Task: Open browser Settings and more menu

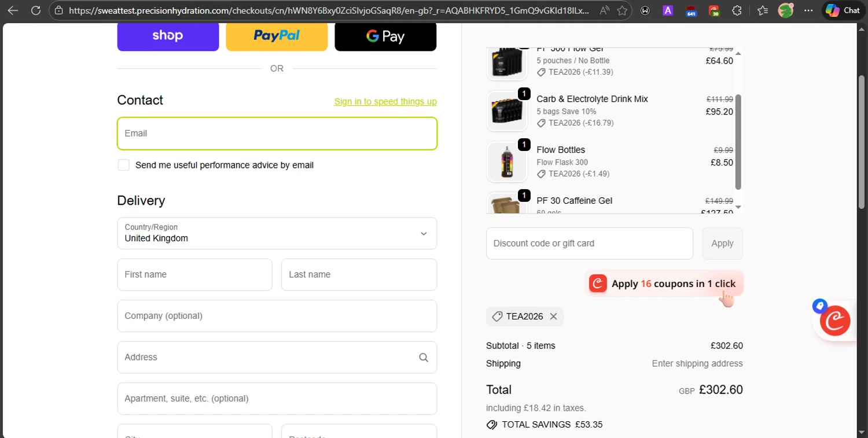Action: coord(808,10)
